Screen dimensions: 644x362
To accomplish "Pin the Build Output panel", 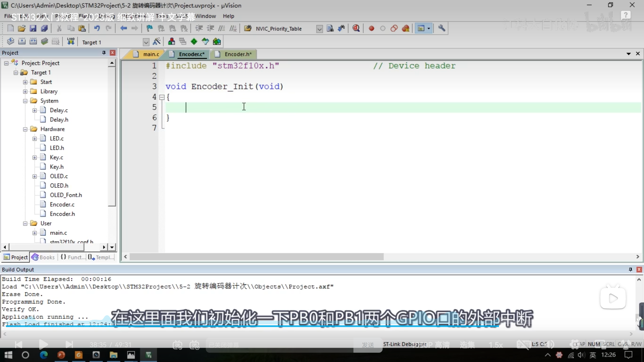I will [630, 269].
